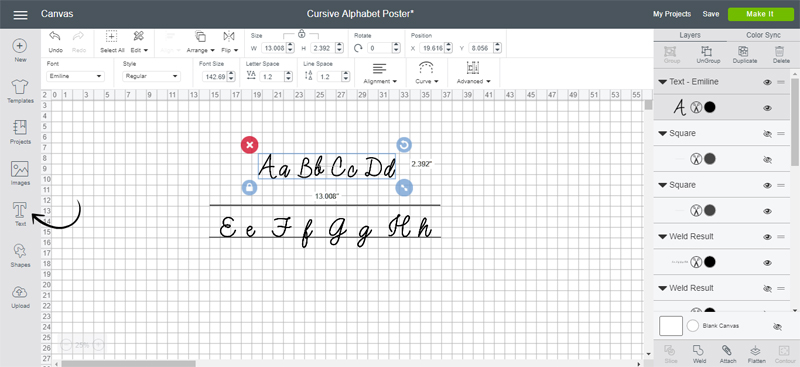800x367 pixels.
Task: Click the Blank Canvas white thumbnail
Action: click(671, 326)
